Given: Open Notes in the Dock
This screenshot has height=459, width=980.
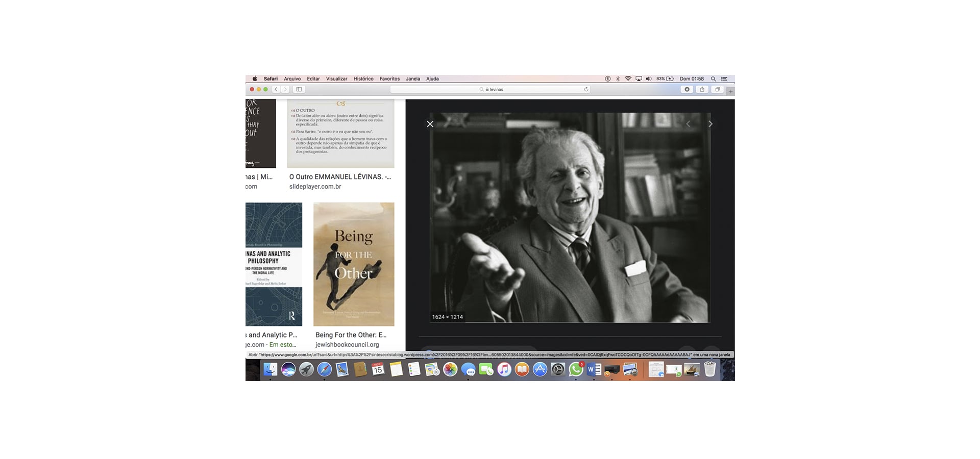Looking at the screenshot, I should (396, 369).
